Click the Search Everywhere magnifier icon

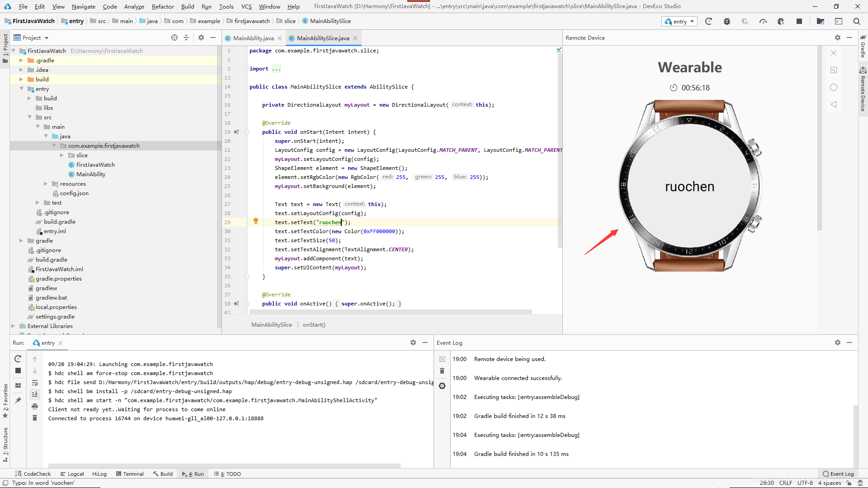[856, 21]
